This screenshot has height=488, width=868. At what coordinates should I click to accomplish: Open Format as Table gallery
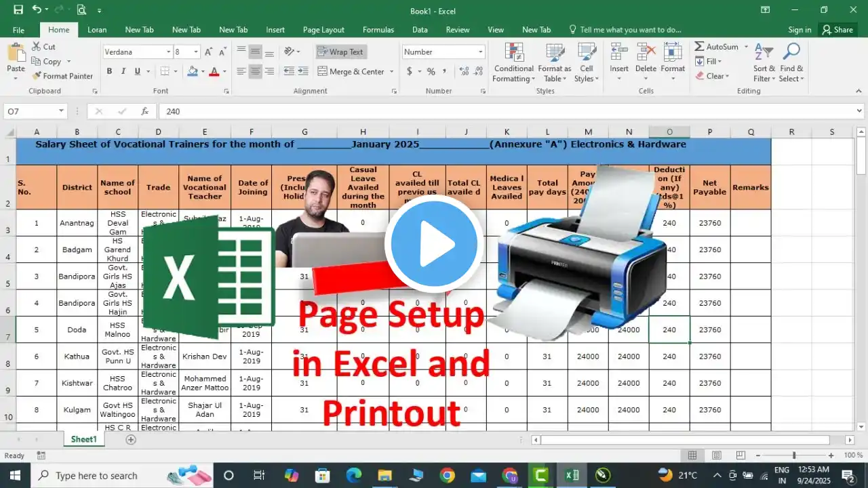tap(555, 62)
